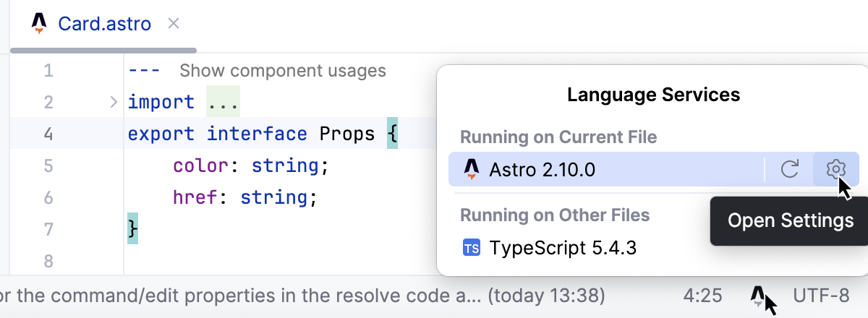Restart the Astro language service
The height and width of the screenshot is (318, 868).
coord(790,169)
